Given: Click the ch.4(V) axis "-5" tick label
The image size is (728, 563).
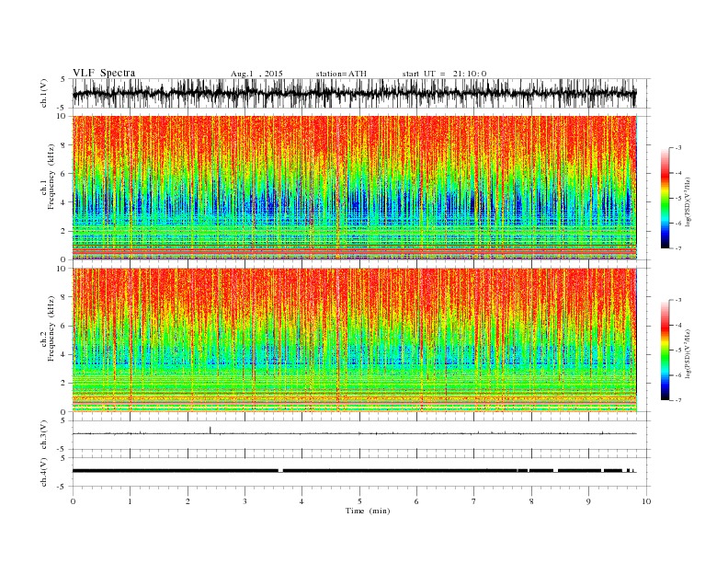Looking at the screenshot, I should [x=63, y=487].
